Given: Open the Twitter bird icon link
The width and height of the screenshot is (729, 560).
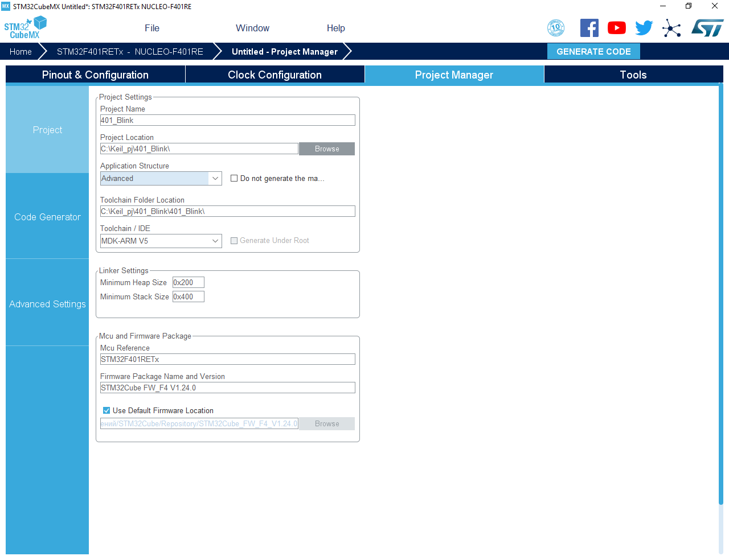Looking at the screenshot, I should (x=644, y=28).
